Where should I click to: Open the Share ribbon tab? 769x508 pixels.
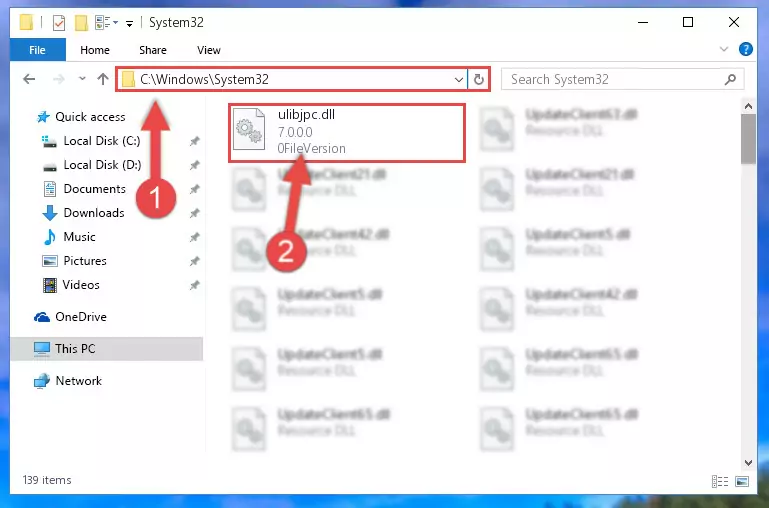[153, 50]
